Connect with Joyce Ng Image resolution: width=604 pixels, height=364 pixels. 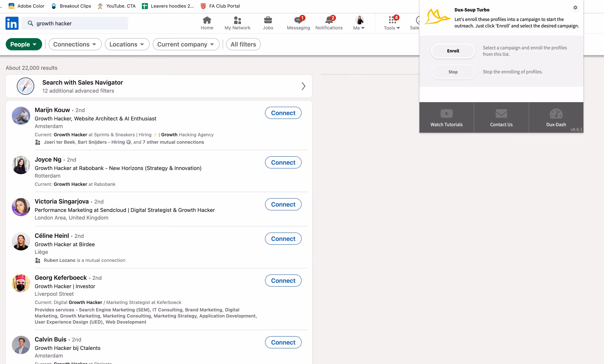(283, 162)
